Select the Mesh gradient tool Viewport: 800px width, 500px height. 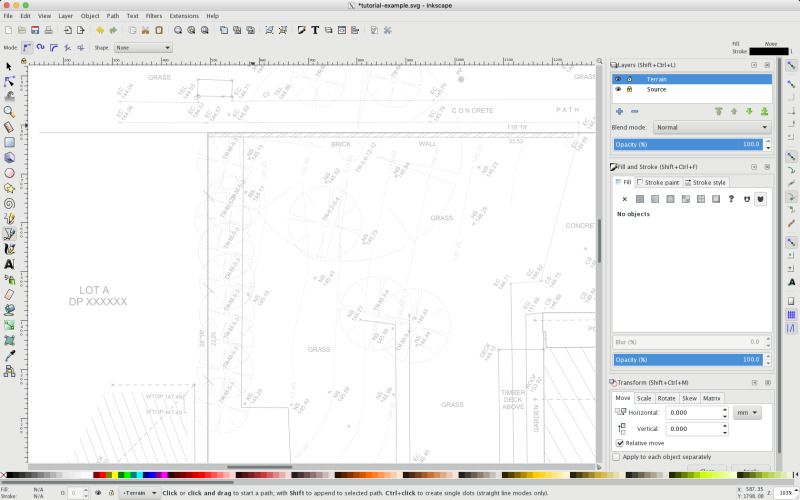(9, 340)
